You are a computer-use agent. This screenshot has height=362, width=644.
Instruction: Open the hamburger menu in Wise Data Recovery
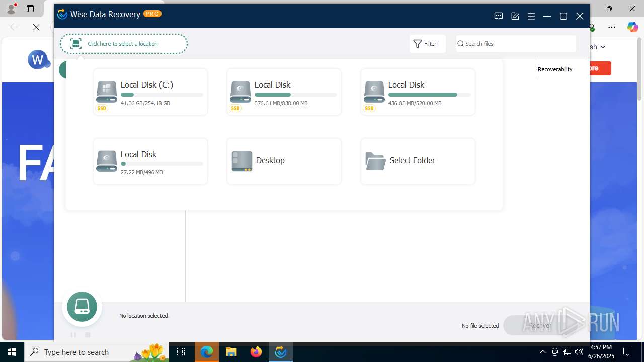coord(531,16)
